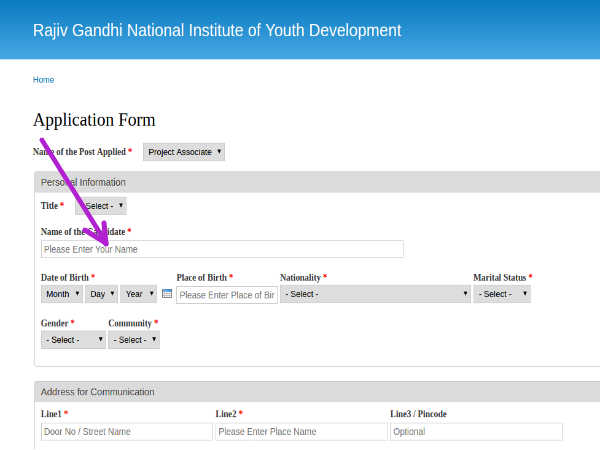Click the Place of Birth label
This screenshot has height=450, width=600.
pos(202,277)
